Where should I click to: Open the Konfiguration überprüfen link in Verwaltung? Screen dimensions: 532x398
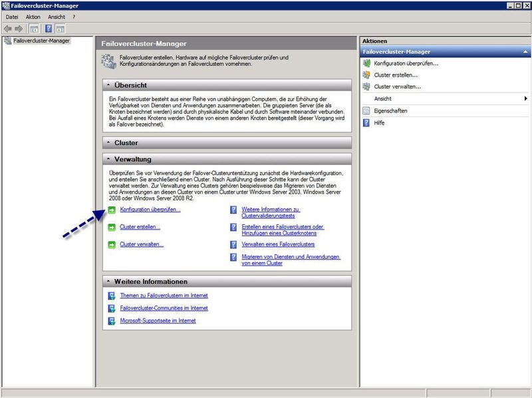point(150,210)
